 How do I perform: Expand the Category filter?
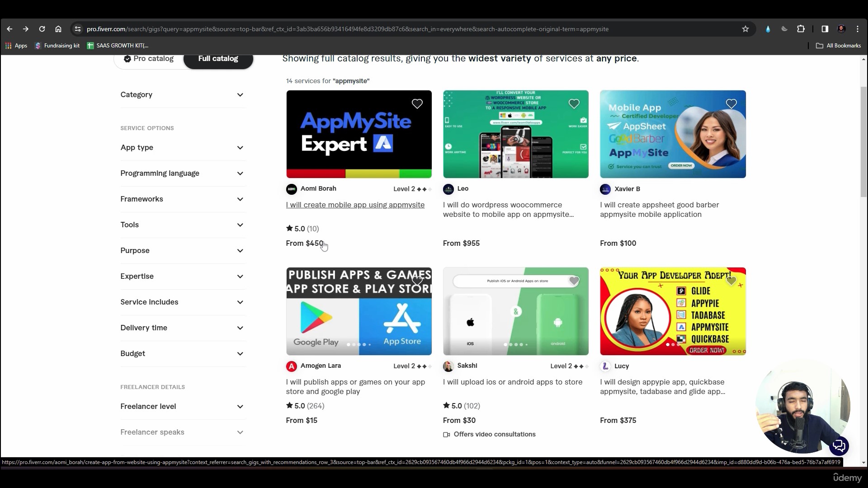point(182,95)
